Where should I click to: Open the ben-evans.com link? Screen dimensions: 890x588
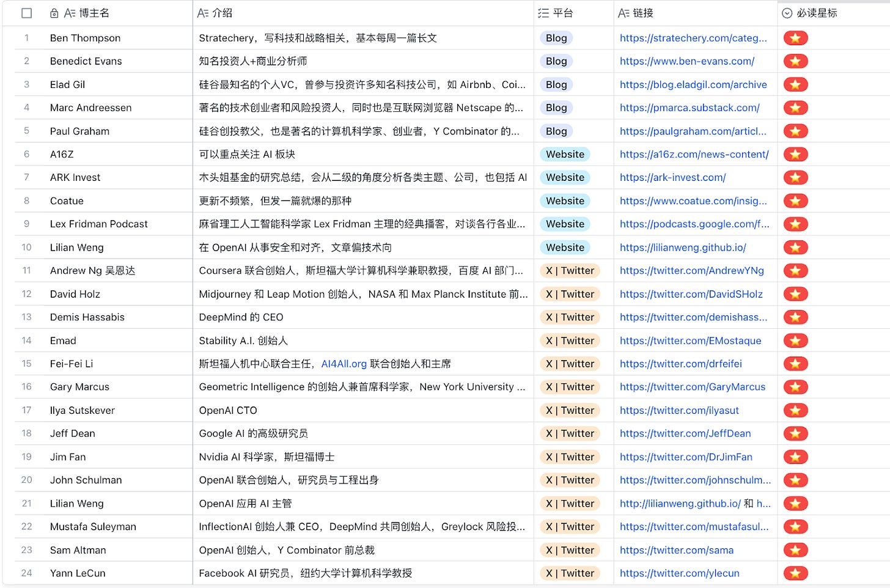(x=687, y=61)
